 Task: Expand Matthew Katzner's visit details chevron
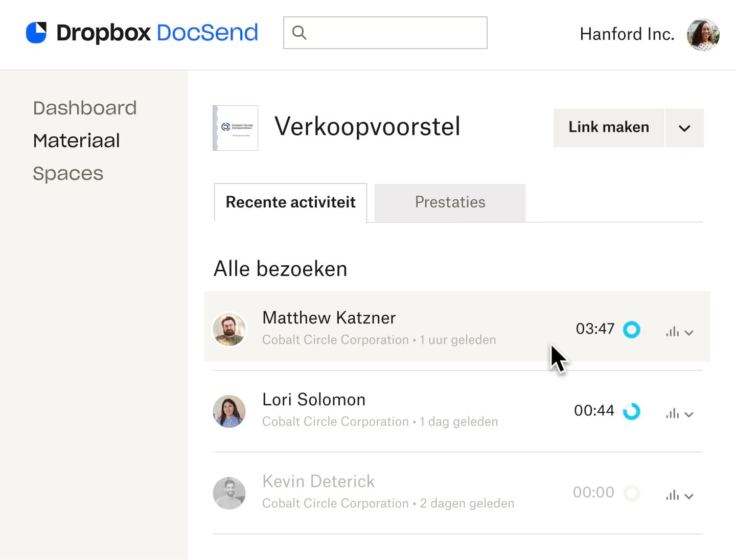click(689, 333)
